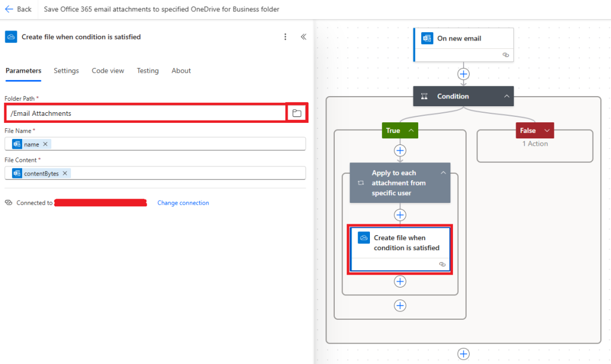Click the three-dot more options menu icon

[x=285, y=37]
